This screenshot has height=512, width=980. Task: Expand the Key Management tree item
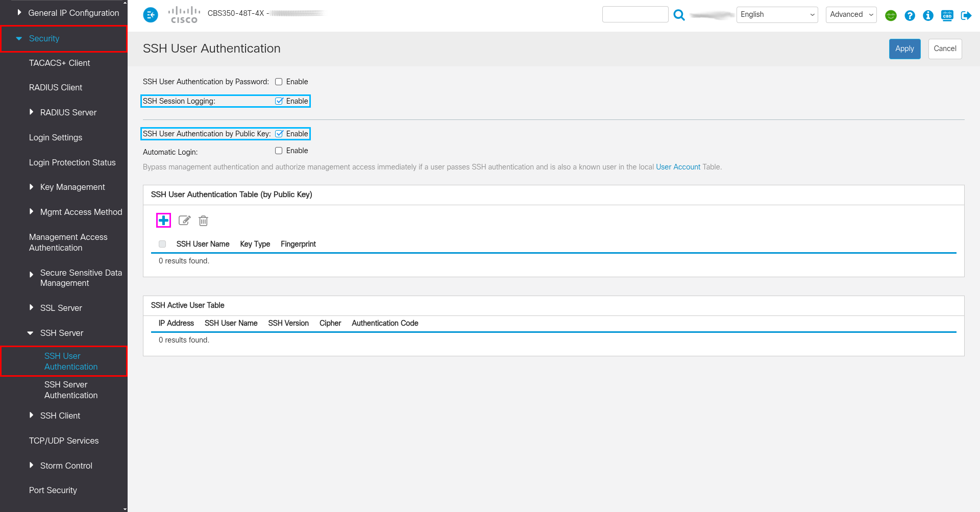(x=72, y=187)
